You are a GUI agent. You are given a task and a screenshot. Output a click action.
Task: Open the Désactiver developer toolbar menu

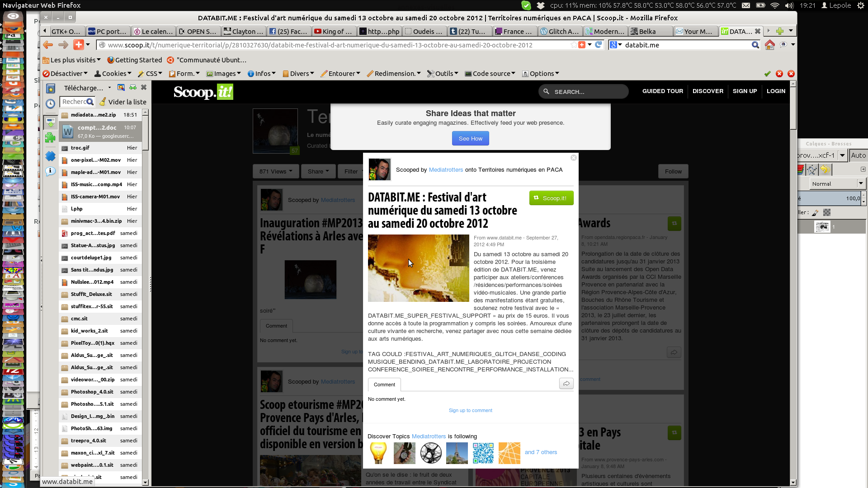(x=66, y=74)
